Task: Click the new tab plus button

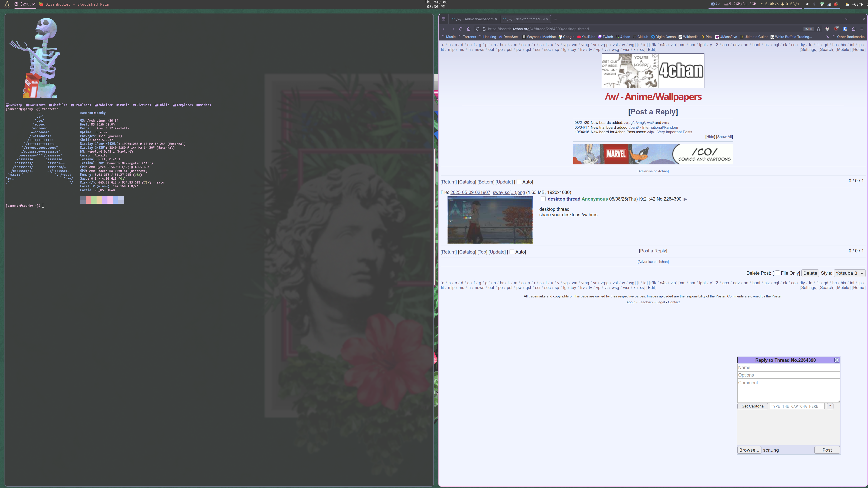Action: point(556,19)
